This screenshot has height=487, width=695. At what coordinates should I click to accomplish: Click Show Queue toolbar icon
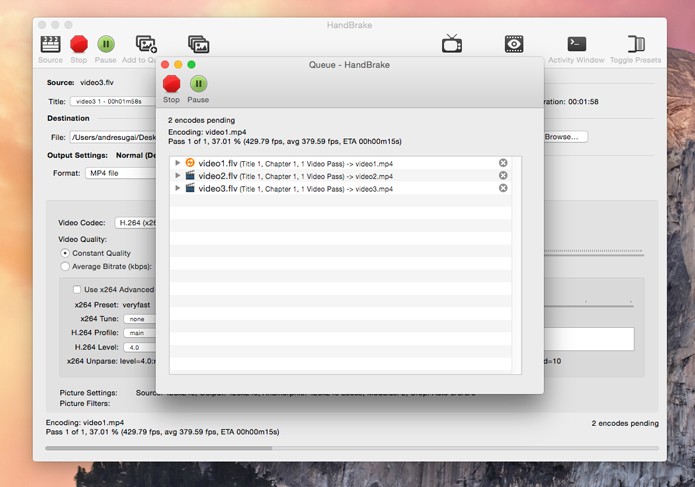pyautogui.click(x=199, y=44)
